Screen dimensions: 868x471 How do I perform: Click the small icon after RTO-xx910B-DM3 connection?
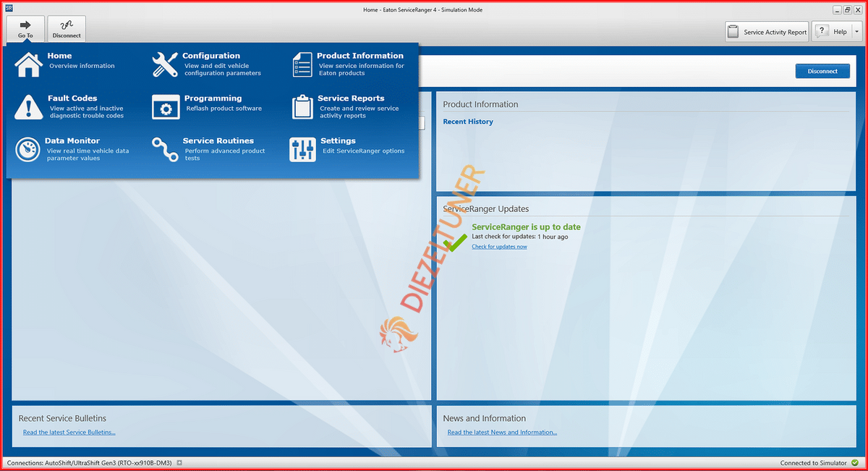(179, 463)
